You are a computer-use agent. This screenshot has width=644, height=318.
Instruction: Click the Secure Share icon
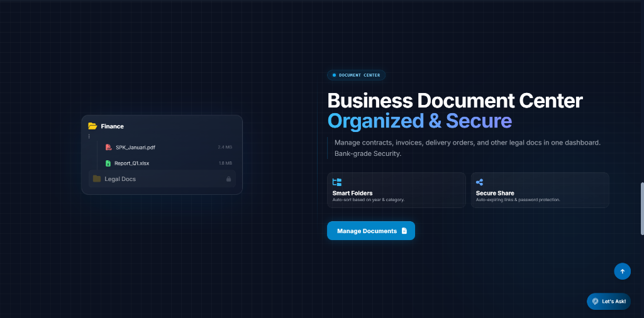(479, 182)
